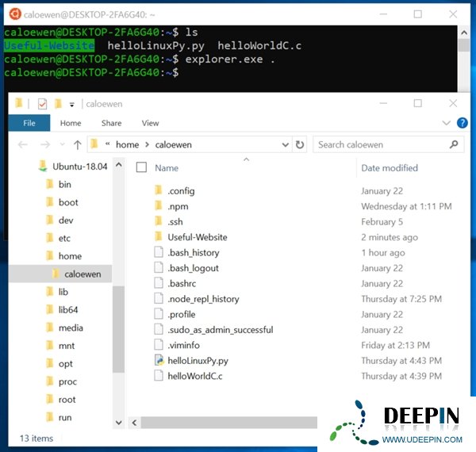
Task: Click file list horizontal scroll left arrow
Action: tap(135, 423)
